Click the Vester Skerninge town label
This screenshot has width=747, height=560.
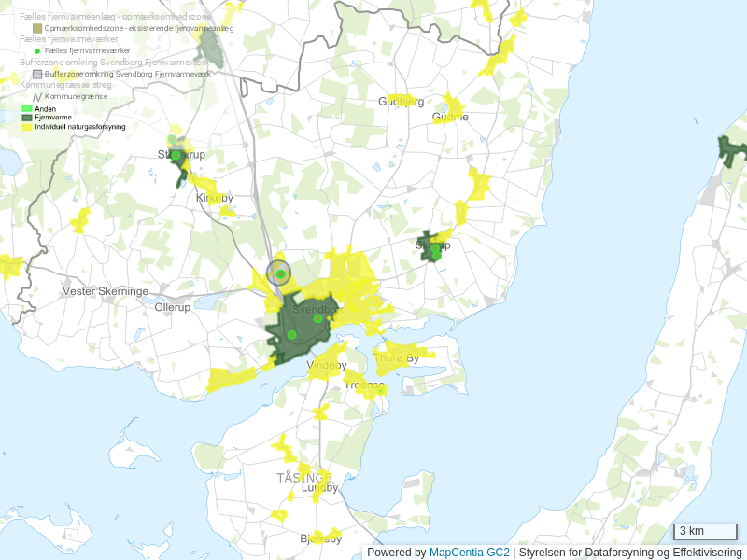click(105, 291)
